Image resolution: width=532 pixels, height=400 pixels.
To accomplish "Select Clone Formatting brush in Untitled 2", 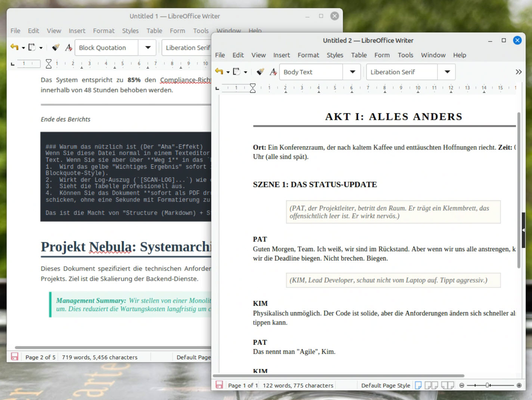I will click(x=260, y=72).
